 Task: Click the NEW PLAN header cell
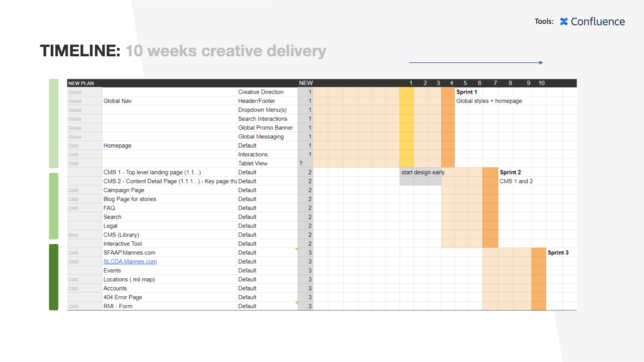pyautogui.click(x=81, y=83)
